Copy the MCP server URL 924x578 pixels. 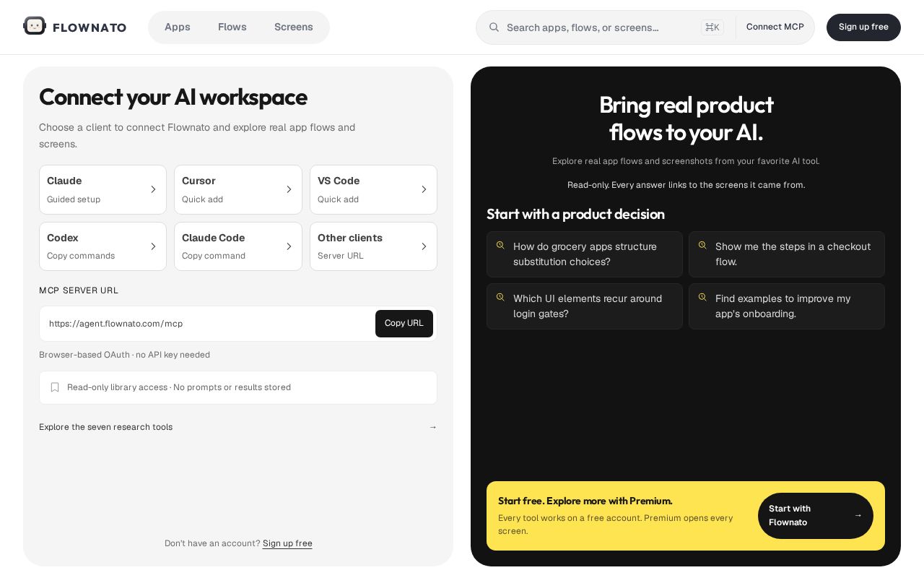pyautogui.click(x=404, y=324)
